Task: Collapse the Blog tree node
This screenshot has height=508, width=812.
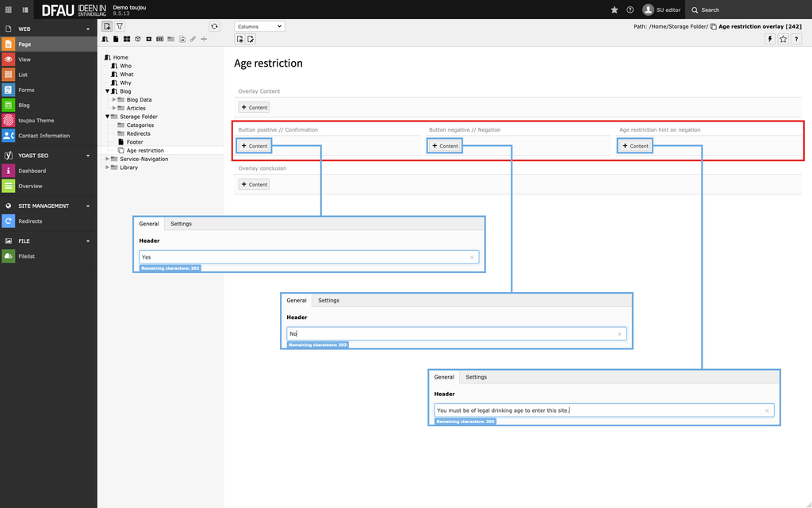Action: 108,91
